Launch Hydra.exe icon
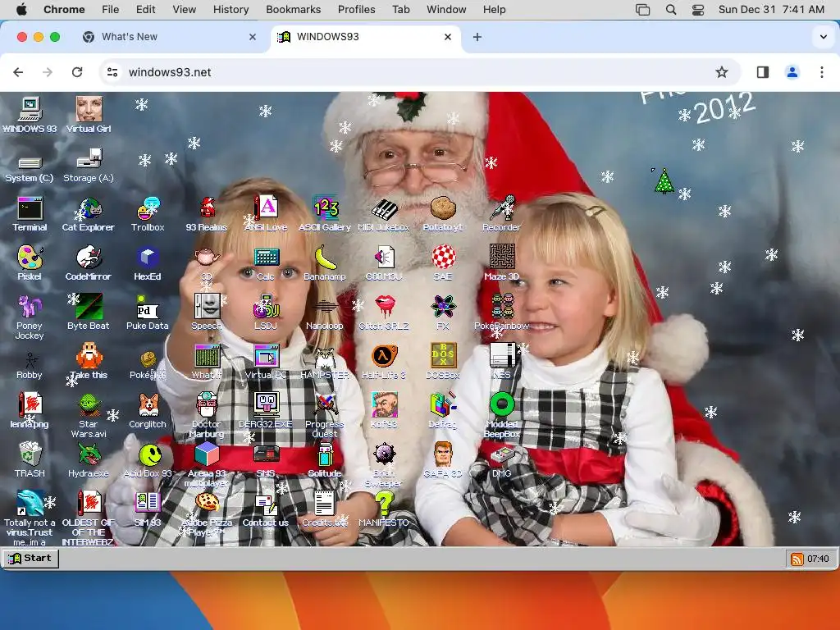 coord(89,454)
